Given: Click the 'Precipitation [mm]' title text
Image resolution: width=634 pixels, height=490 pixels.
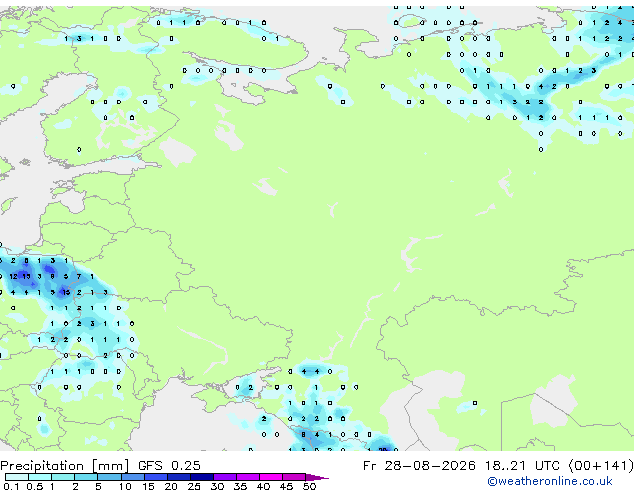Looking at the screenshot, I should coord(65,466).
